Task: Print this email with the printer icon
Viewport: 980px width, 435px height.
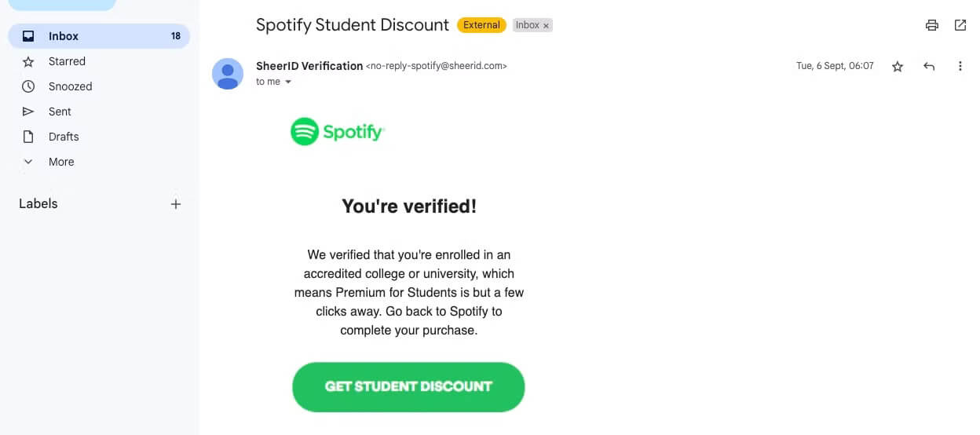Action: [x=932, y=25]
